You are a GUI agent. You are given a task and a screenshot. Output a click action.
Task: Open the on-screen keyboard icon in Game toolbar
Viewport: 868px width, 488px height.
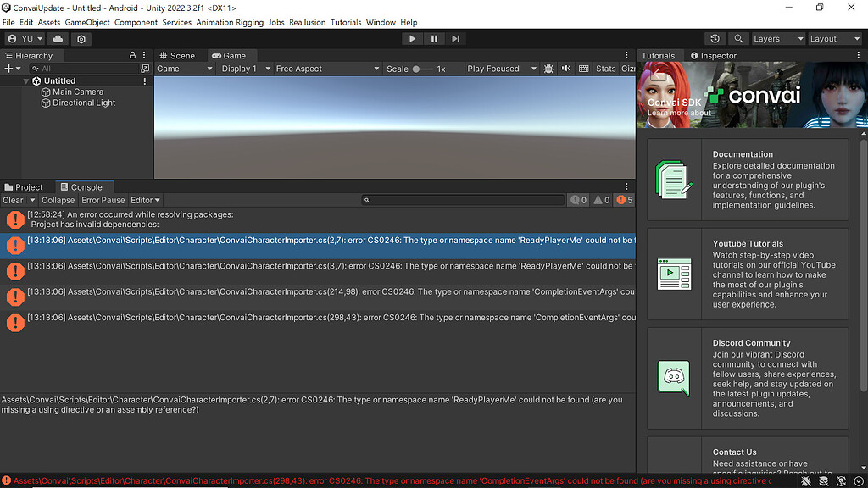582,69
